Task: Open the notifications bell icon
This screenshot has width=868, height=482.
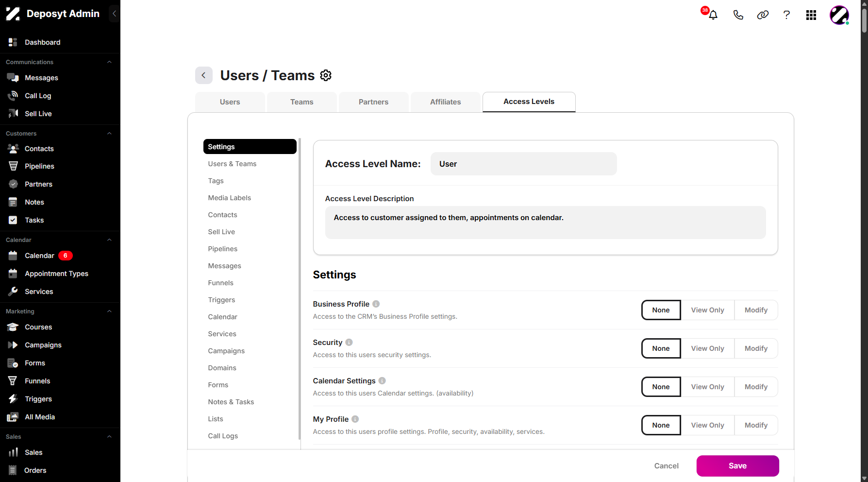Action: point(713,15)
